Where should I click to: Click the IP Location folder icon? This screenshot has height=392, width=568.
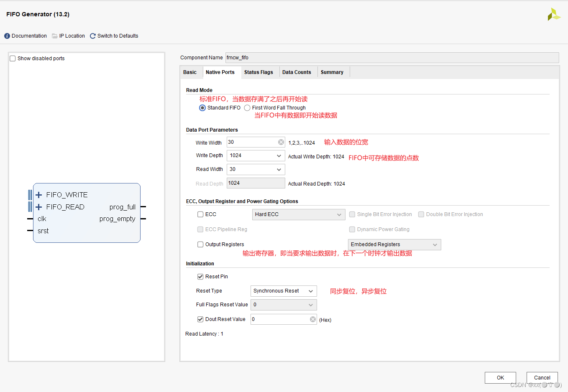coord(55,36)
